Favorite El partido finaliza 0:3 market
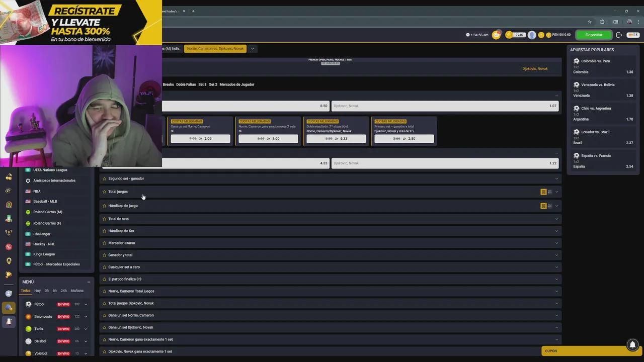 (104, 279)
